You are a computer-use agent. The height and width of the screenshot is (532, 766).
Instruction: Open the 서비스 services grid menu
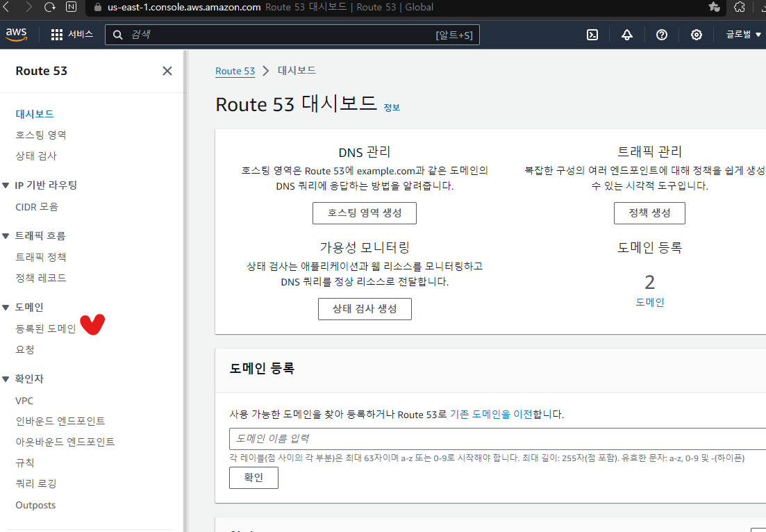point(72,34)
